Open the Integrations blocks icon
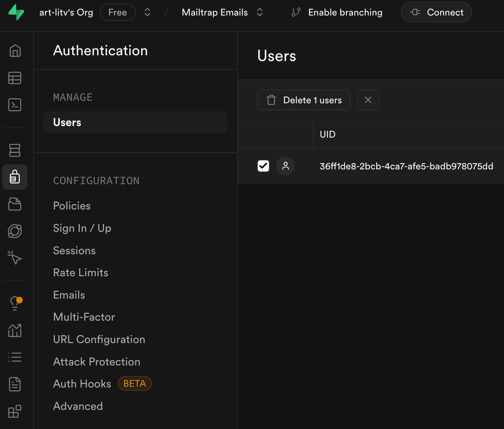Screen dimensions: 504x429 click(15, 411)
